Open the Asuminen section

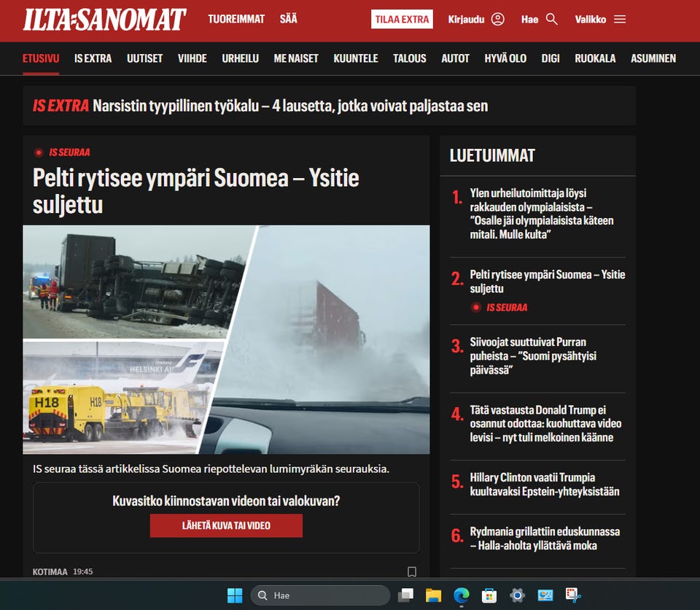tap(653, 58)
